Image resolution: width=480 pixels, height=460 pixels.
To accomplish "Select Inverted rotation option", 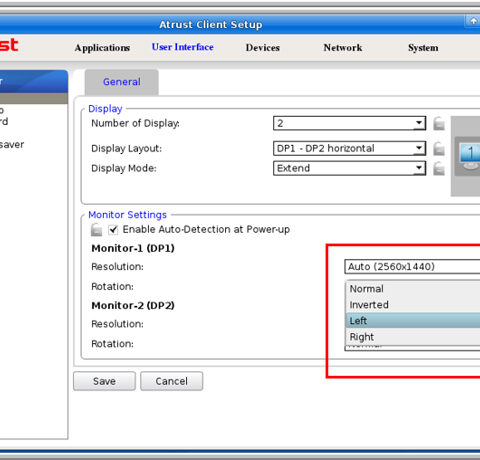I will 413,305.
